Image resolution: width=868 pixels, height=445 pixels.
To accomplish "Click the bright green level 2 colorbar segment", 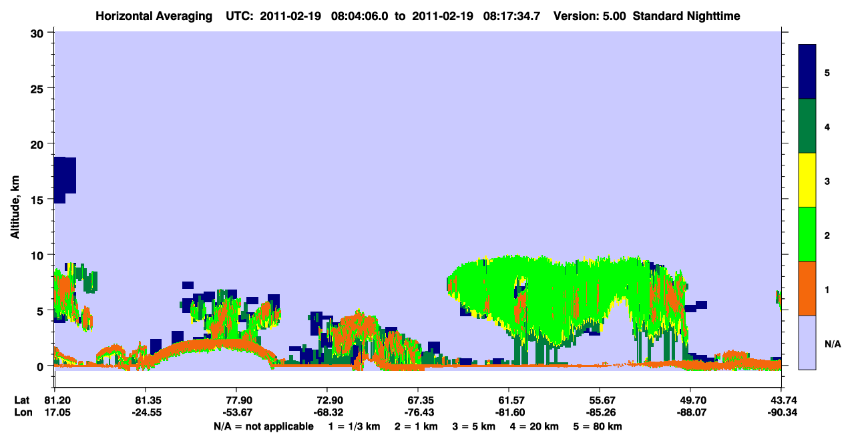I will (807, 234).
